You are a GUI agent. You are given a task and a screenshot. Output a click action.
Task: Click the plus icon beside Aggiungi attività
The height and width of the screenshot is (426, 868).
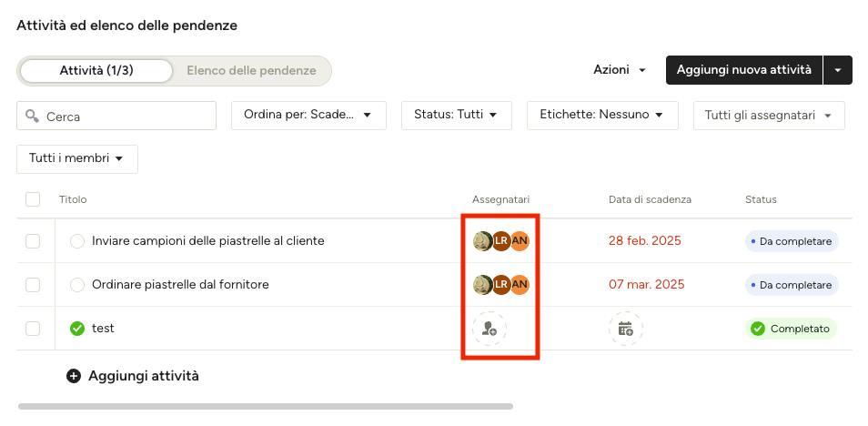point(73,376)
